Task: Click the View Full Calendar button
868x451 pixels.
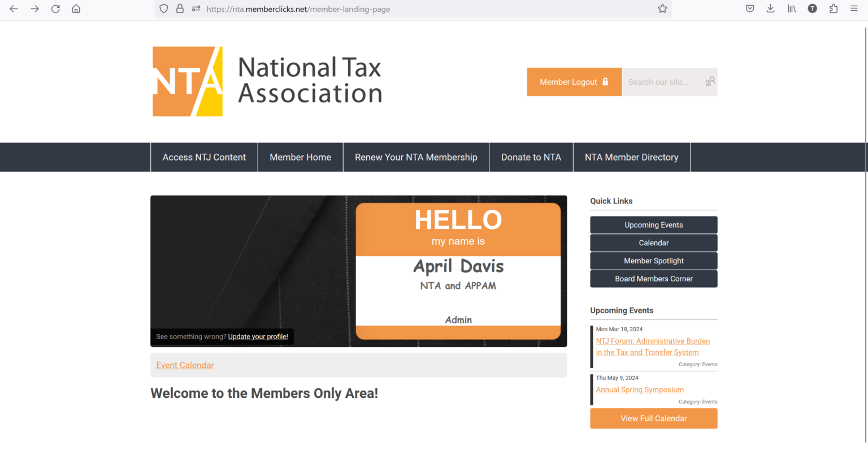Action: tap(653, 418)
